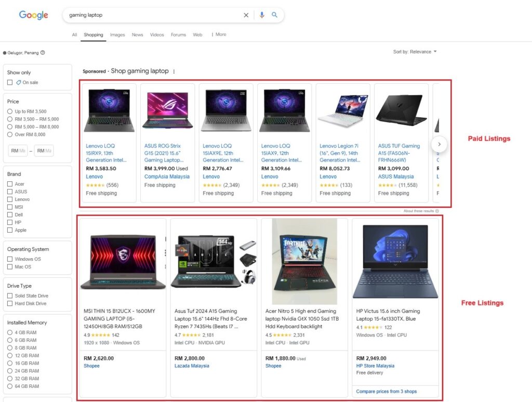Open the More search categories menu

pos(219,34)
